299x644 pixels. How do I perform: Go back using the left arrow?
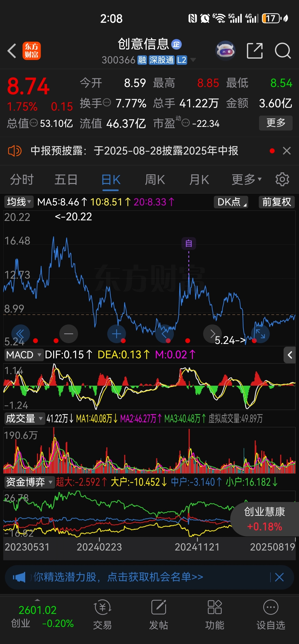click(12, 51)
